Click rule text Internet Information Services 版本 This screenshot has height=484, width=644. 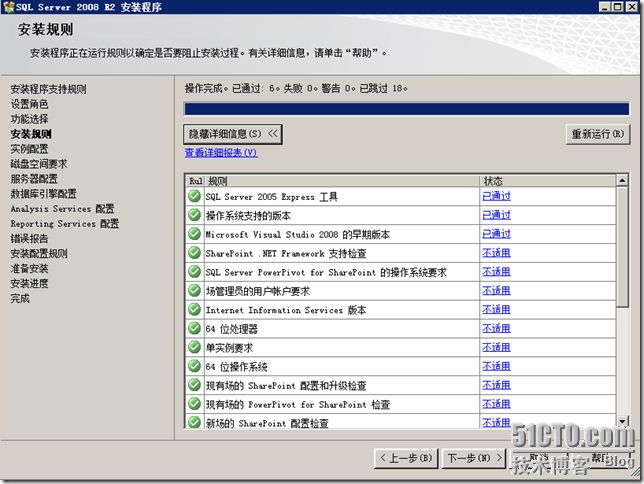(286, 310)
